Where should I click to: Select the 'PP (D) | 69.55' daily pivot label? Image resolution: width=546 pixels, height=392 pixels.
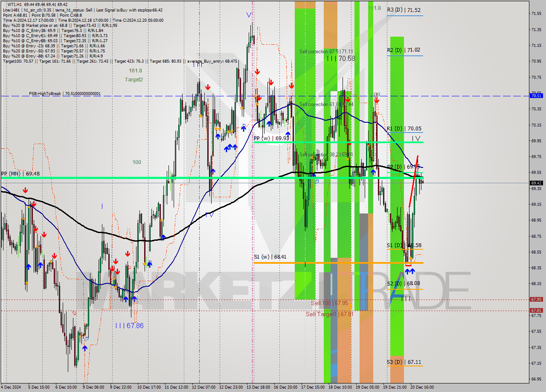tap(404, 167)
